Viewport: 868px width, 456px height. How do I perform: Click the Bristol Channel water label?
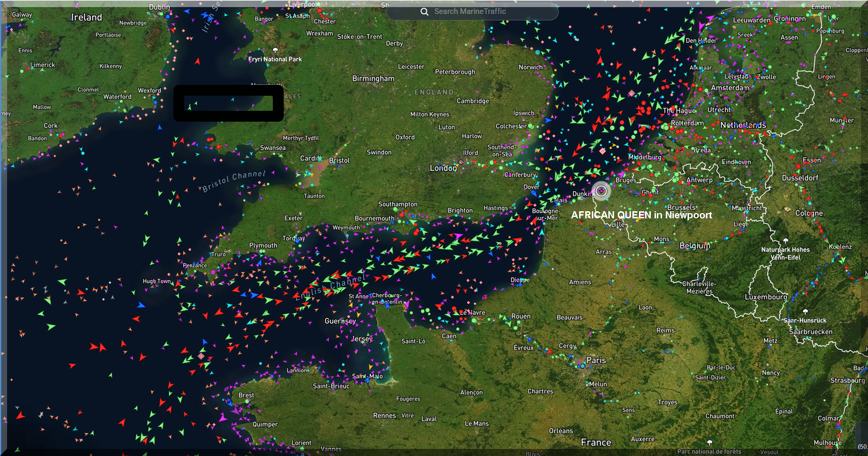[x=234, y=181]
